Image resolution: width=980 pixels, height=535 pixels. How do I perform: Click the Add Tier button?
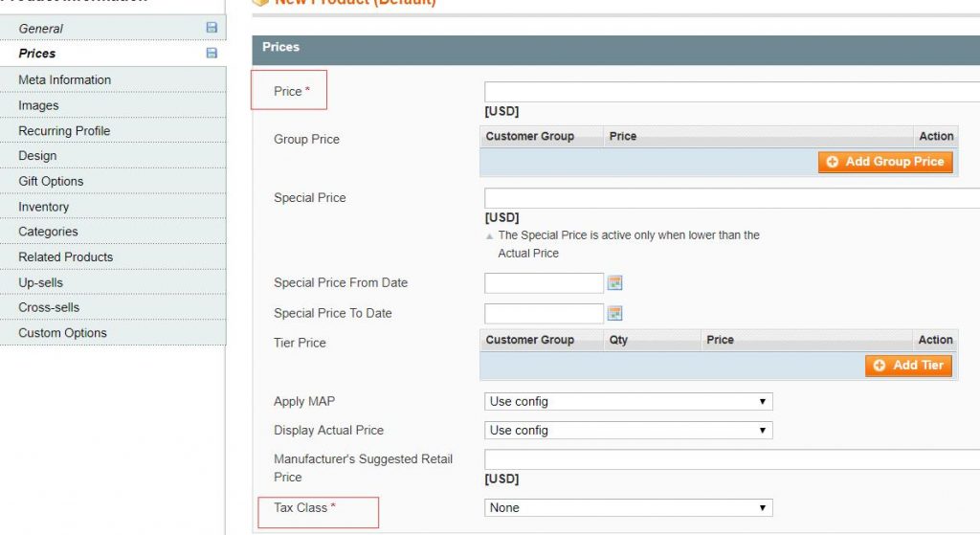click(x=908, y=366)
